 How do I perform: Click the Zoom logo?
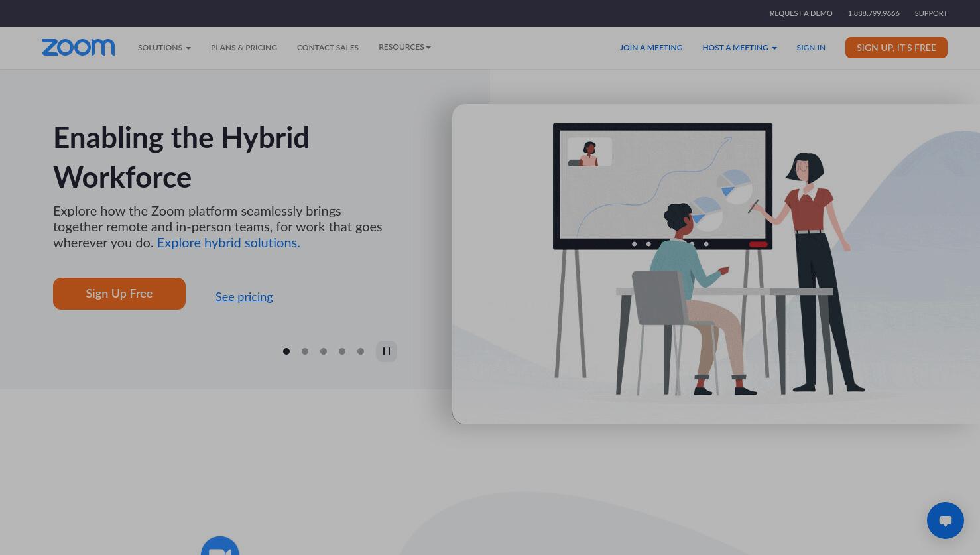click(78, 47)
